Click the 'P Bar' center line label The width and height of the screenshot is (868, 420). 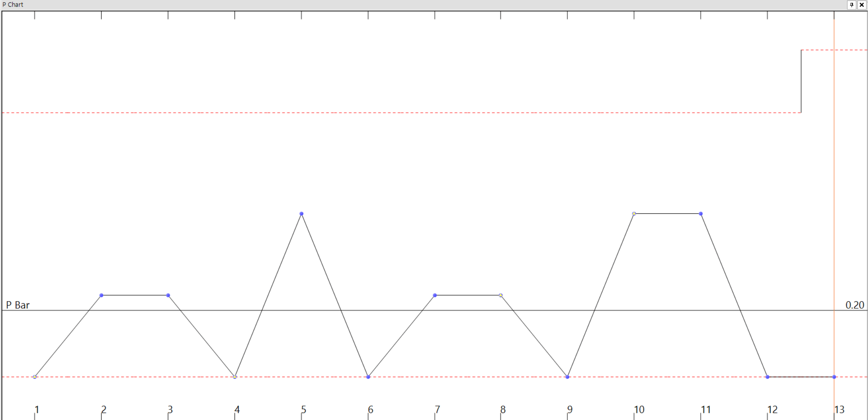(x=18, y=305)
